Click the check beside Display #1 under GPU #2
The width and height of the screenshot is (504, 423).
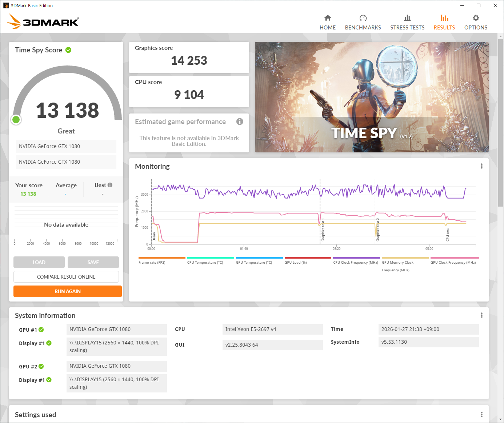tap(49, 380)
